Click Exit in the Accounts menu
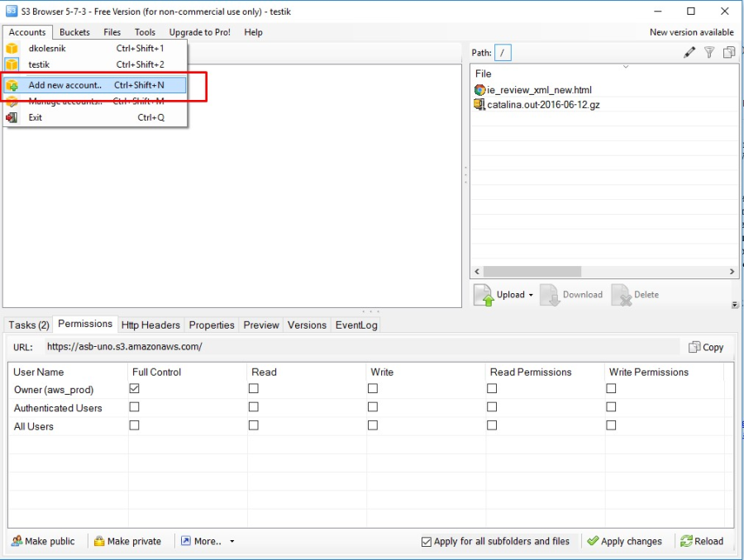This screenshot has height=560, width=744. click(x=95, y=117)
